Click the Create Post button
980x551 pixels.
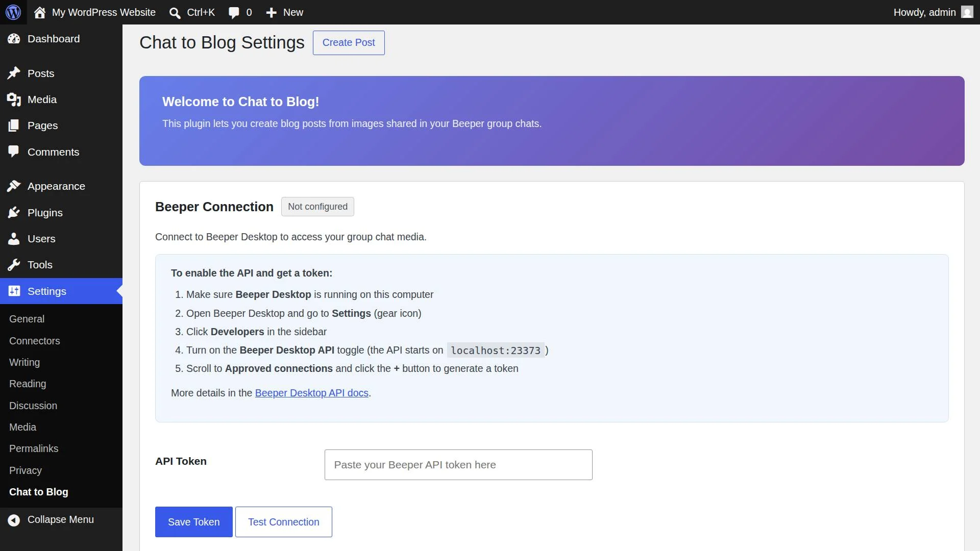[349, 43]
